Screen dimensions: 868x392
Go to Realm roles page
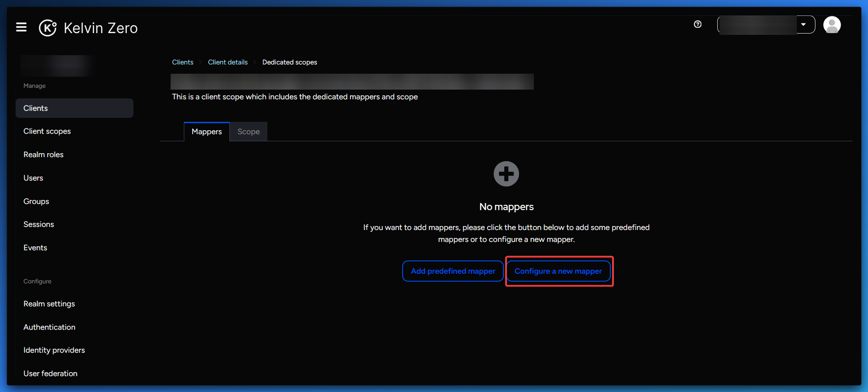43,155
